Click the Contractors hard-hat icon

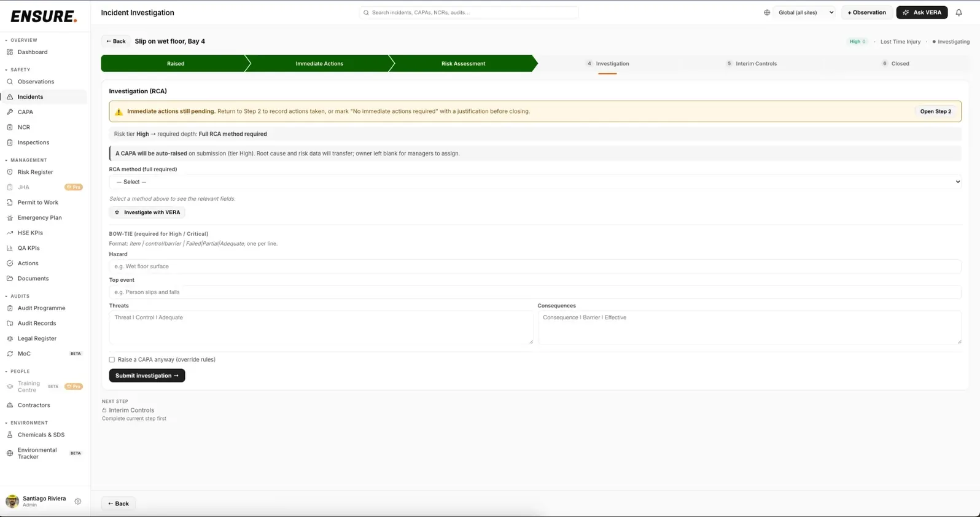click(10, 405)
